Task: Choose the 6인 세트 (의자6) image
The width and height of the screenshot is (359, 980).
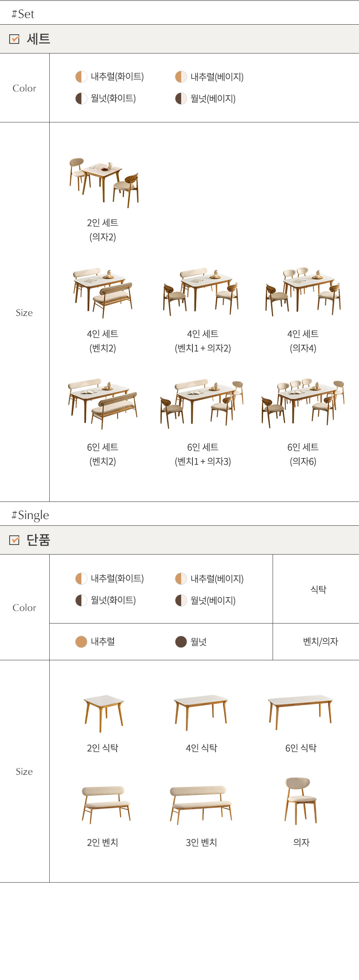Action: 303,403
